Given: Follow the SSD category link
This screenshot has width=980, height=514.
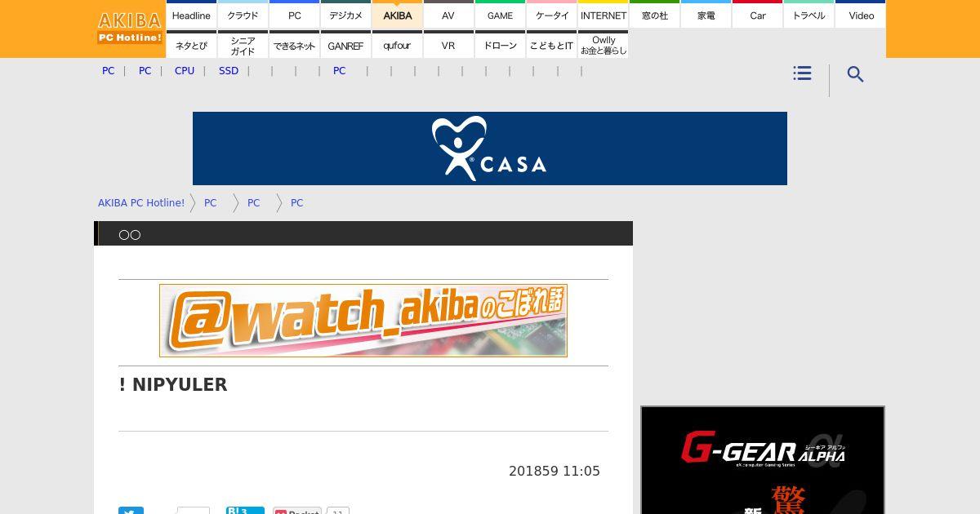Looking at the screenshot, I should click(229, 71).
